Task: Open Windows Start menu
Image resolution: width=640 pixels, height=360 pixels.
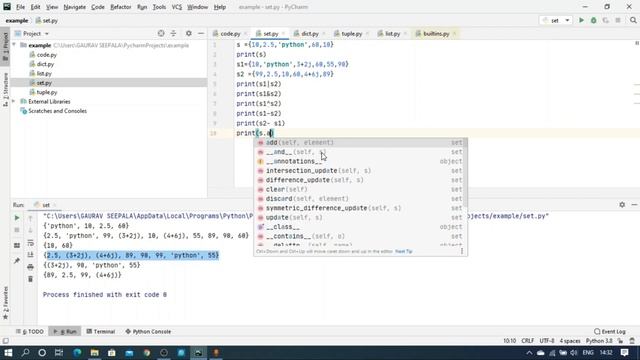Action: tap(8, 353)
